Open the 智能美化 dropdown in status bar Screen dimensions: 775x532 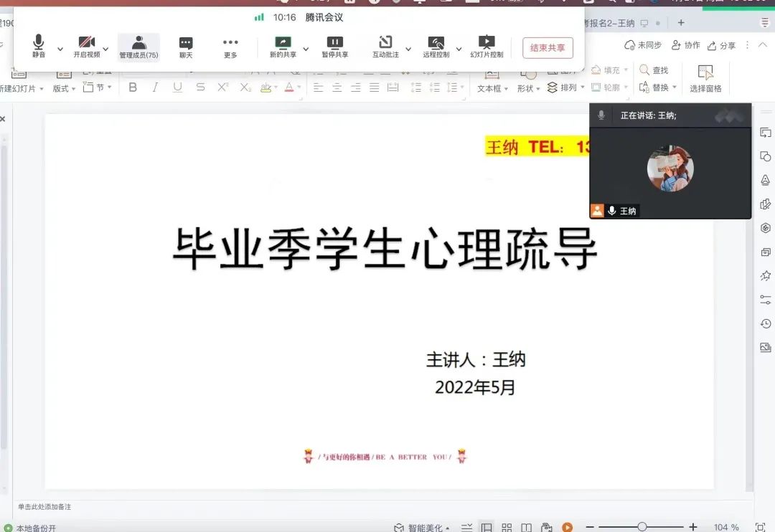[423, 528]
